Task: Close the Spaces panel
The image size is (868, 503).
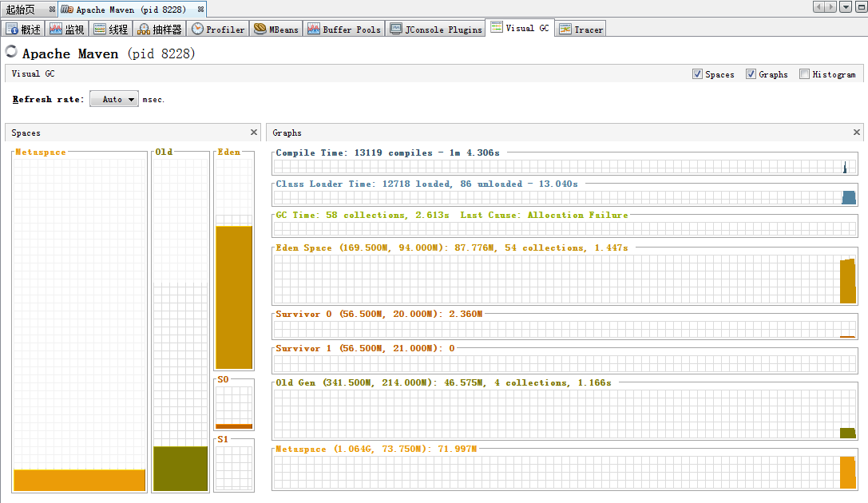Action: (254, 133)
